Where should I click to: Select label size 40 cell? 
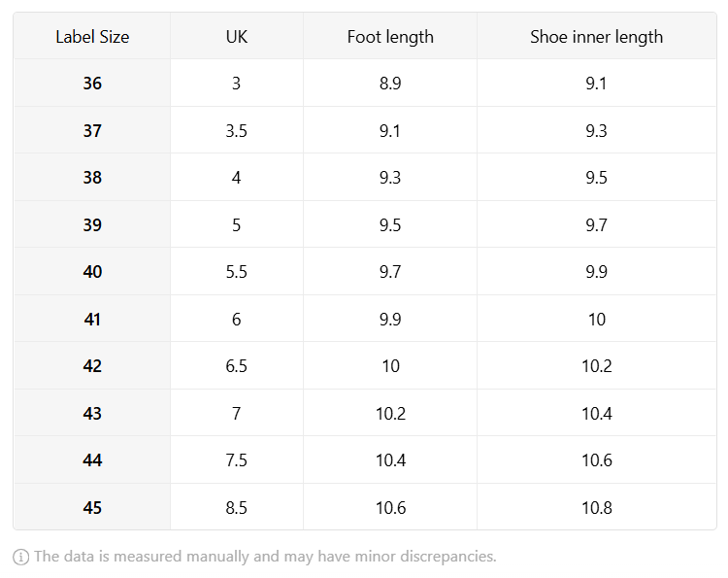[92, 271]
